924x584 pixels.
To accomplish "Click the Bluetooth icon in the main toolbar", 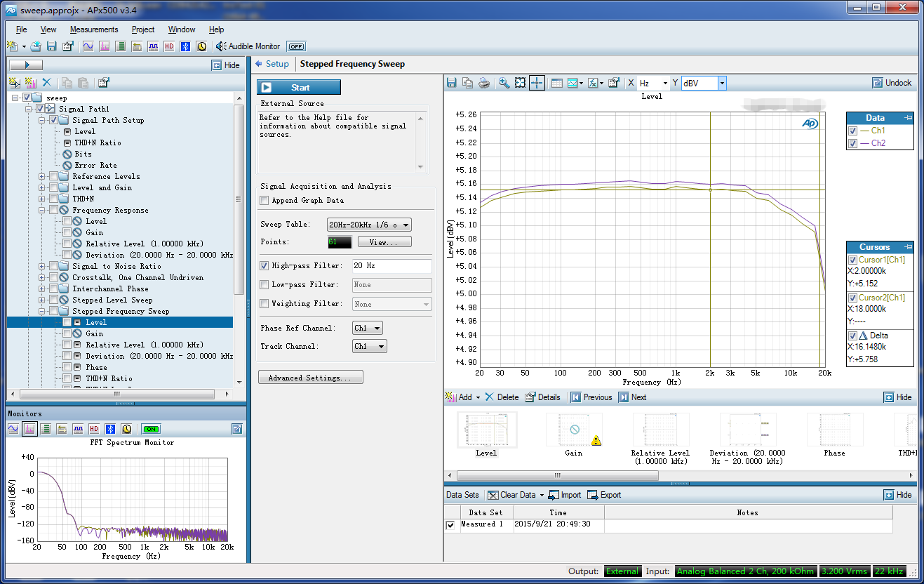I will tap(185, 46).
